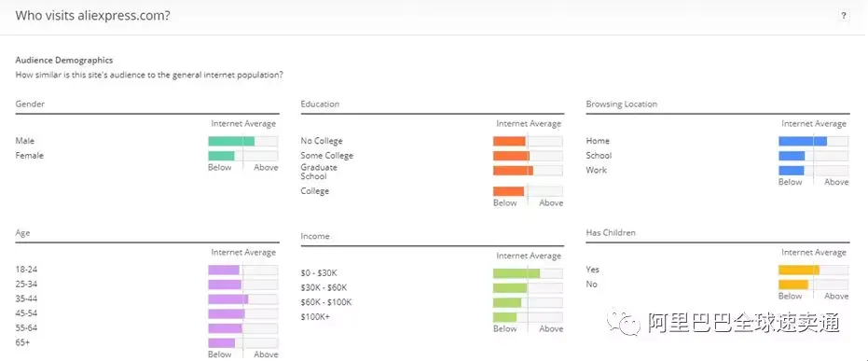Select the 'Some College' label
868x361 pixels.
[326, 156]
